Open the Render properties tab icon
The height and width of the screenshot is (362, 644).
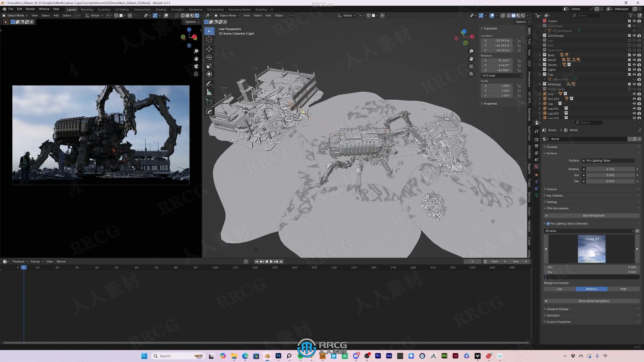point(536,140)
